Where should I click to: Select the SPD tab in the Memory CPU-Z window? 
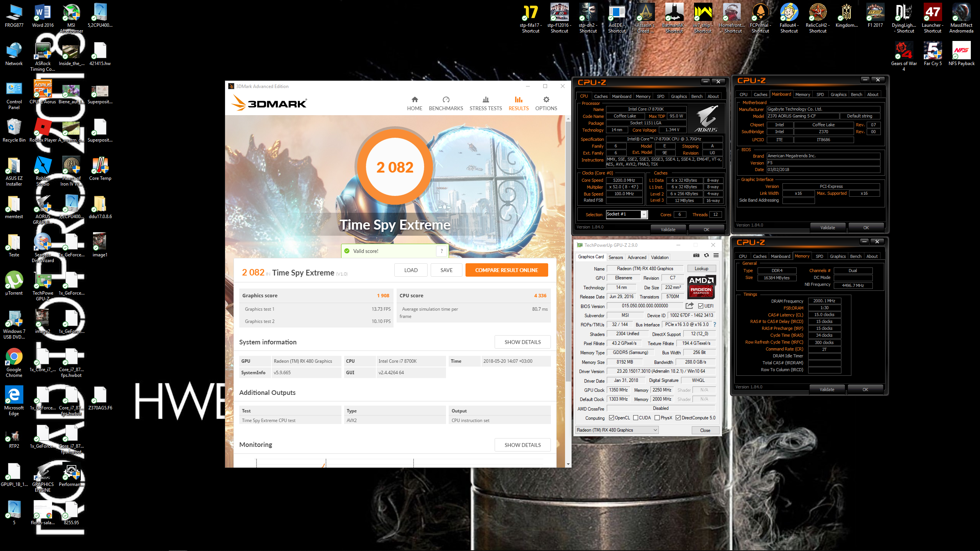(819, 256)
